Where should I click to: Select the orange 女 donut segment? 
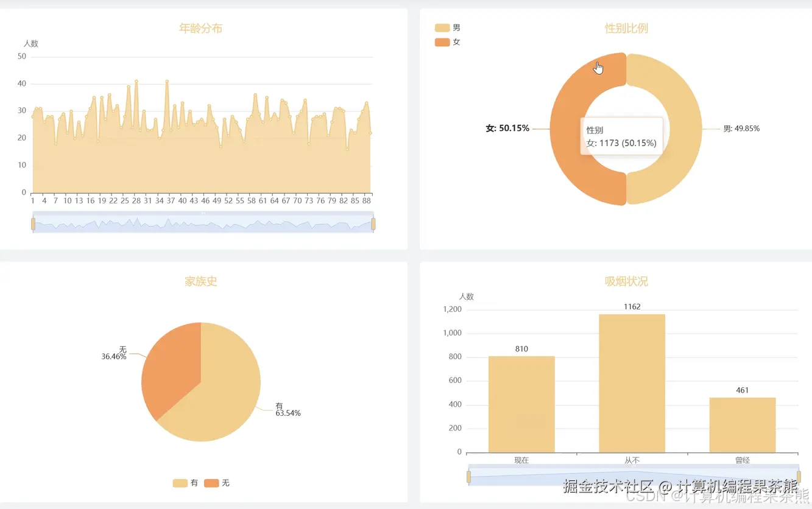(567, 129)
